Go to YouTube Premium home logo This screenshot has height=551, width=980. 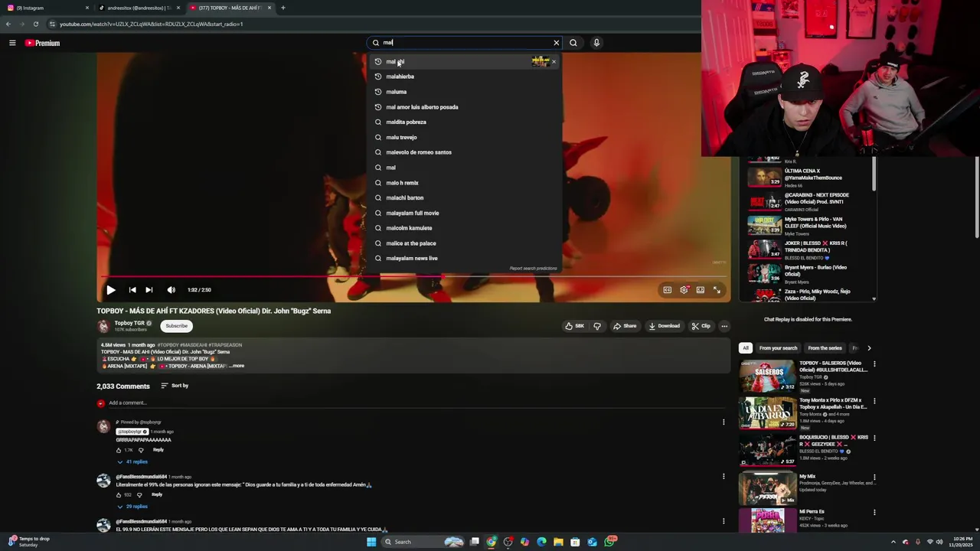(42, 43)
